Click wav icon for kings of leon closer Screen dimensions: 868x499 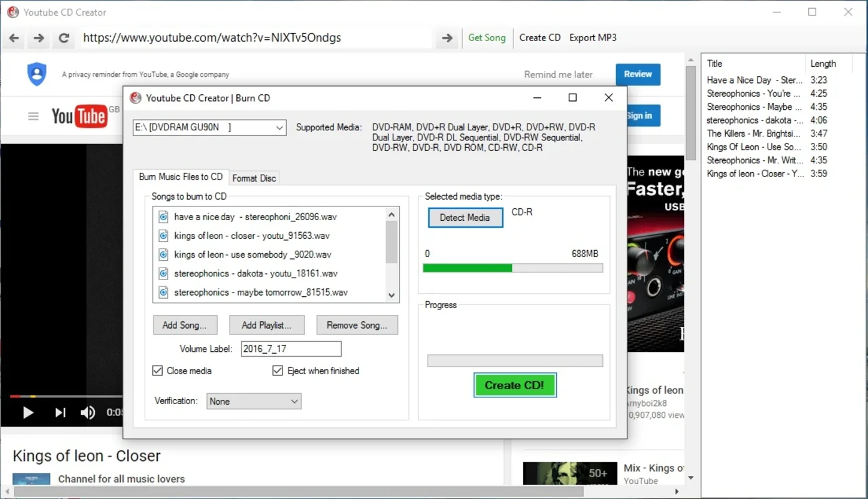[163, 236]
